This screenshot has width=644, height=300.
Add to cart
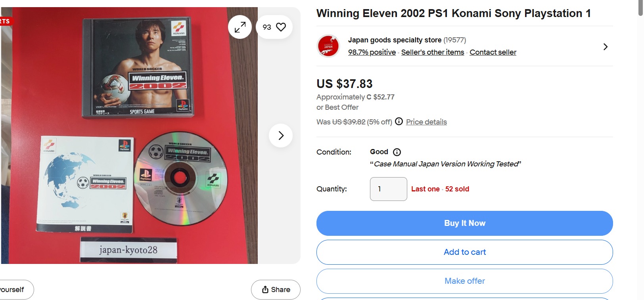(465, 252)
